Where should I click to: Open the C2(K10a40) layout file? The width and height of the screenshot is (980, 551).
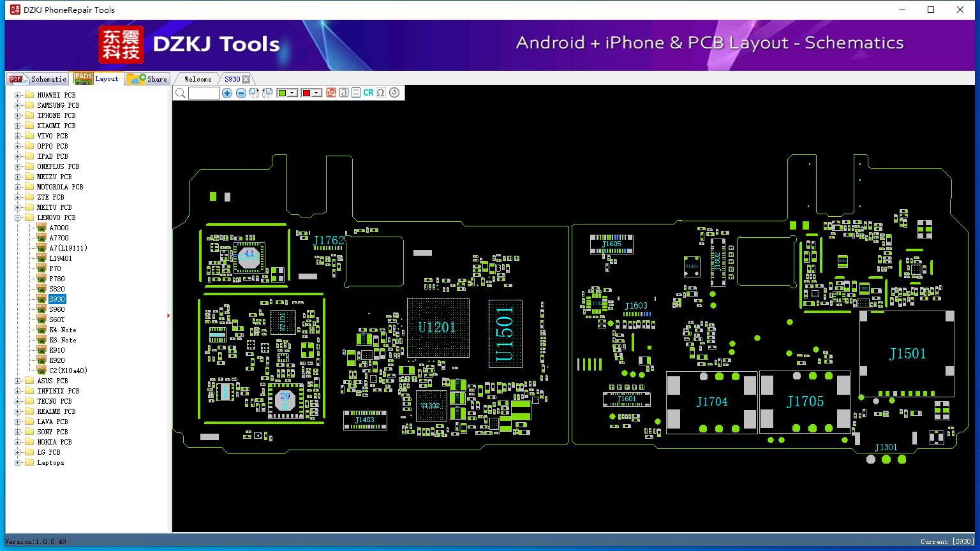pos(68,371)
